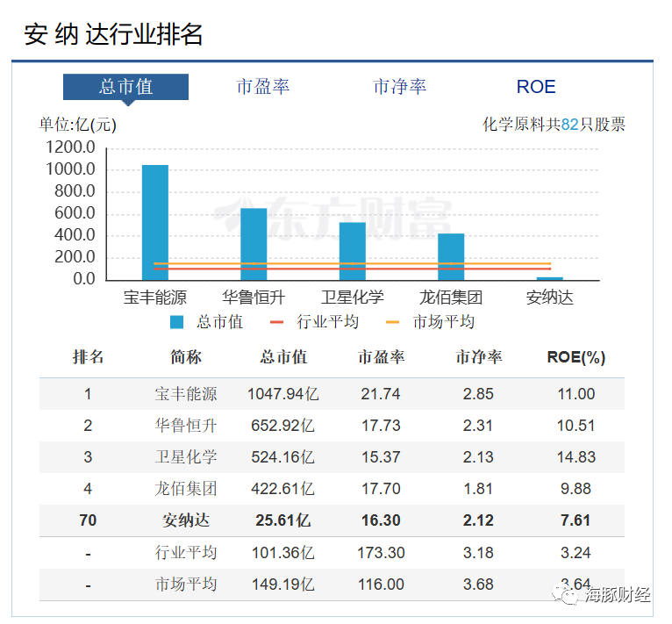Click the 524.16亿 market value cell
The width and height of the screenshot is (672, 624).
[x=282, y=457]
